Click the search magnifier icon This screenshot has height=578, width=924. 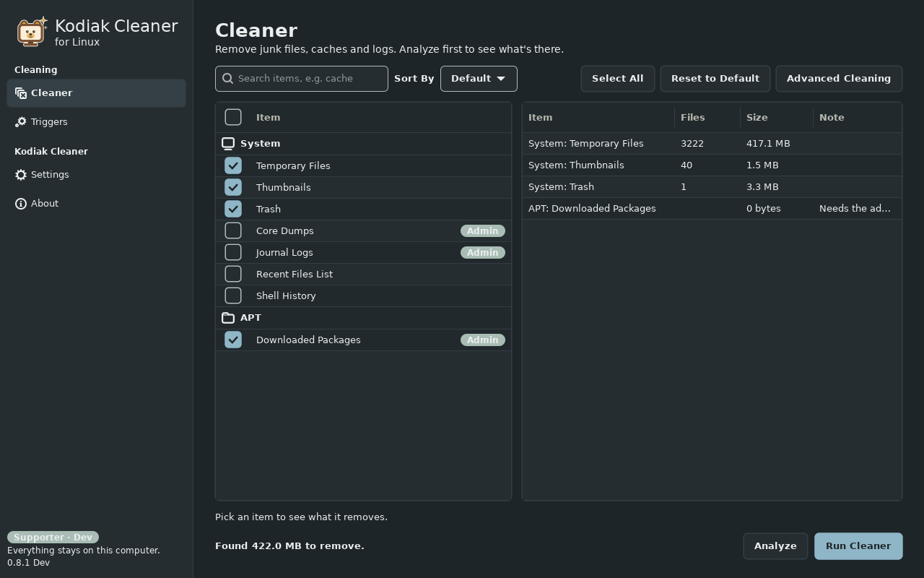click(228, 79)
